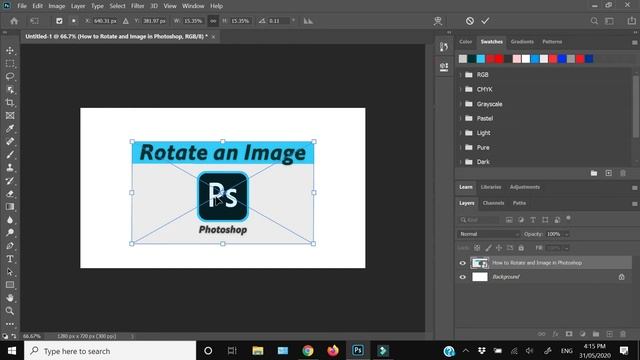Select the Hand tool
Screen dimensions: 640x360
click(10, 298)
